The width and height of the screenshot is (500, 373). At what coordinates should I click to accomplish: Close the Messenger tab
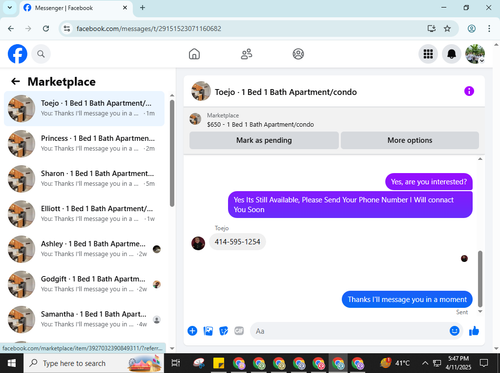pyautogui.click(x=125, y=8)
